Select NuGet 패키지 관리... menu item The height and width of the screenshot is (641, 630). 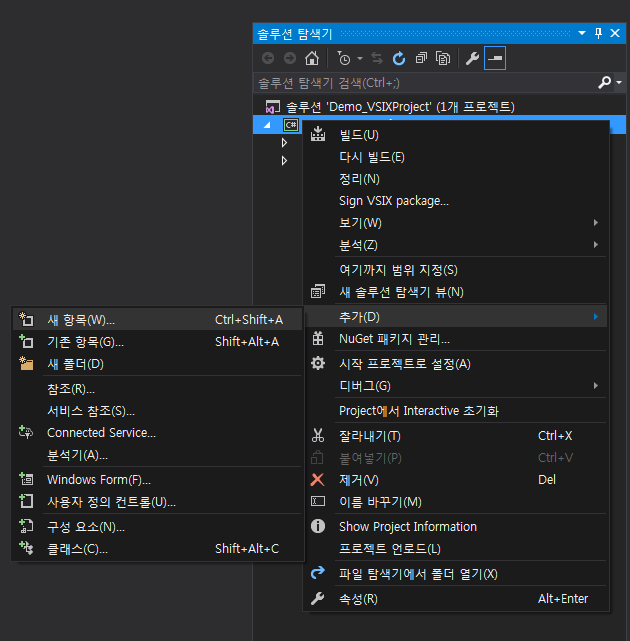pos(456,339)
